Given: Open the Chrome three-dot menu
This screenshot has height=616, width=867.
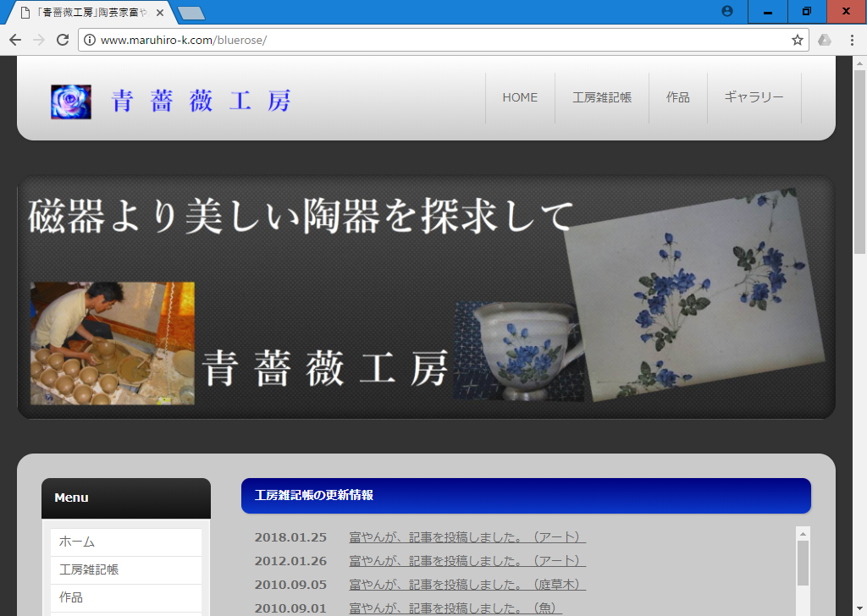Looking at the screenshot, I should coord(852,40).
